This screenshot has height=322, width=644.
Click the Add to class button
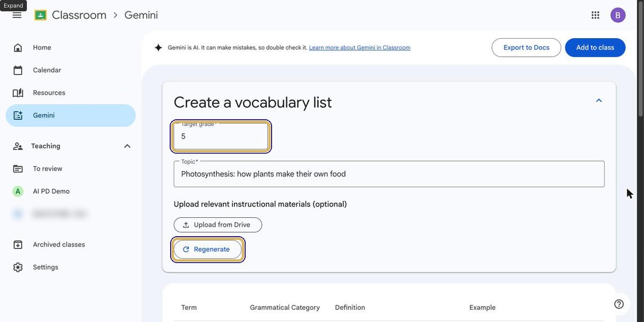click(x=595, y=48)
